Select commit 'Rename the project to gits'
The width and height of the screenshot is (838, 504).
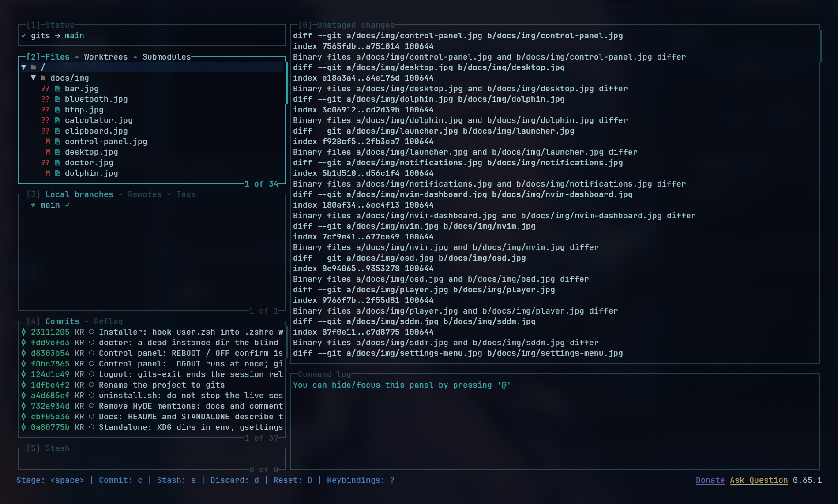[151, 385]
